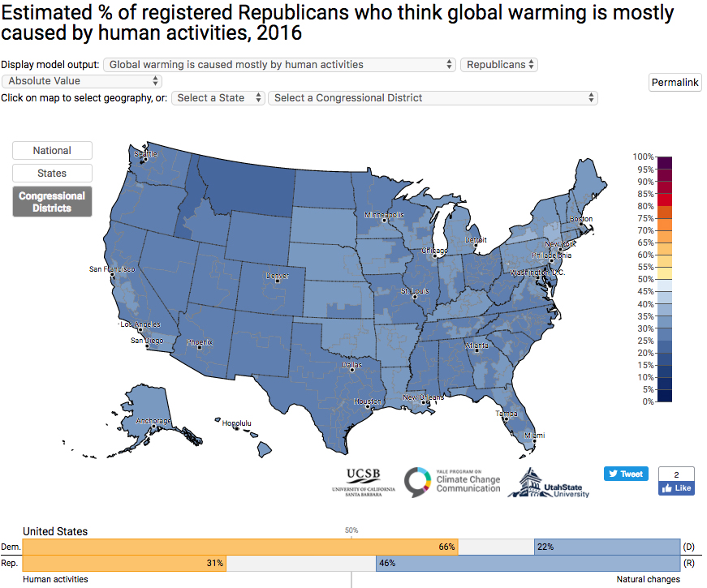707x588 pixels.
Task: Click the Yale Climate Change Communication logo
Action: (450, 481)
